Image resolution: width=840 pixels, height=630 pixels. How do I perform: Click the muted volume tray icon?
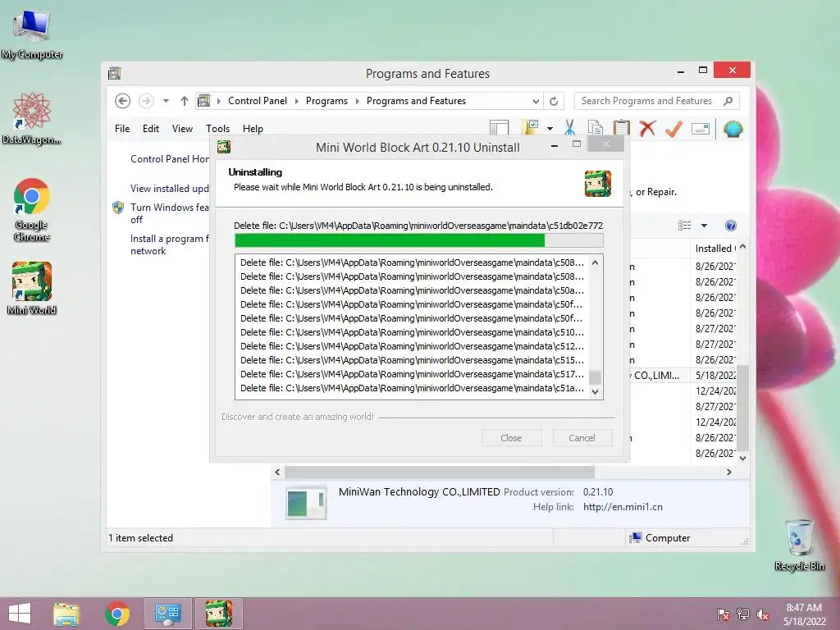(x=763, y=614)
